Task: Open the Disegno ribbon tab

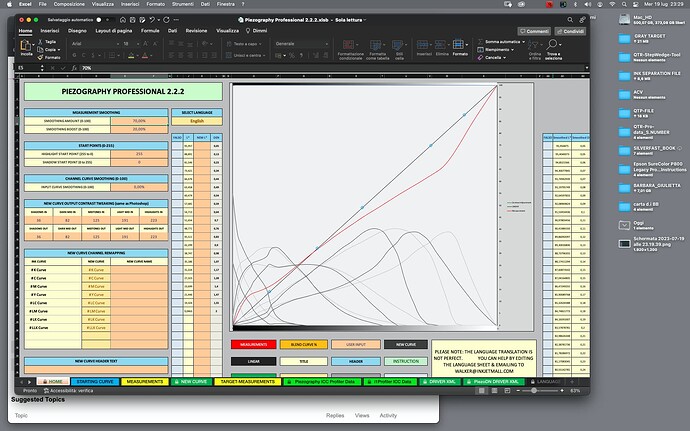Action: [x=77, y=31]
